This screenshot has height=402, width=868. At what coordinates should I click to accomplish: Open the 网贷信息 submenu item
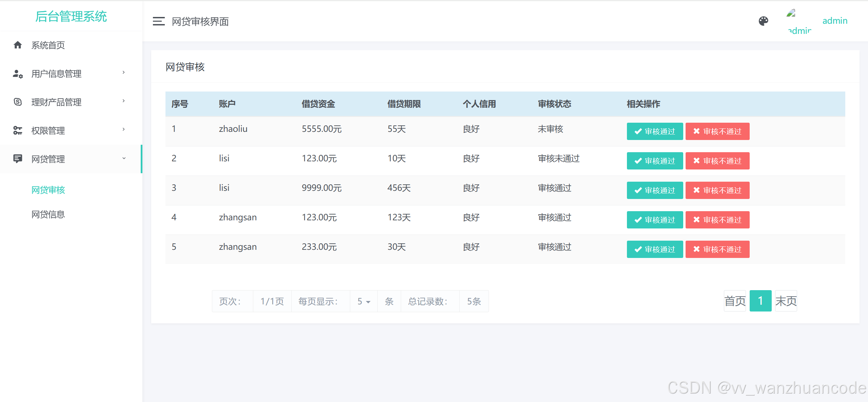pos(48,214)
